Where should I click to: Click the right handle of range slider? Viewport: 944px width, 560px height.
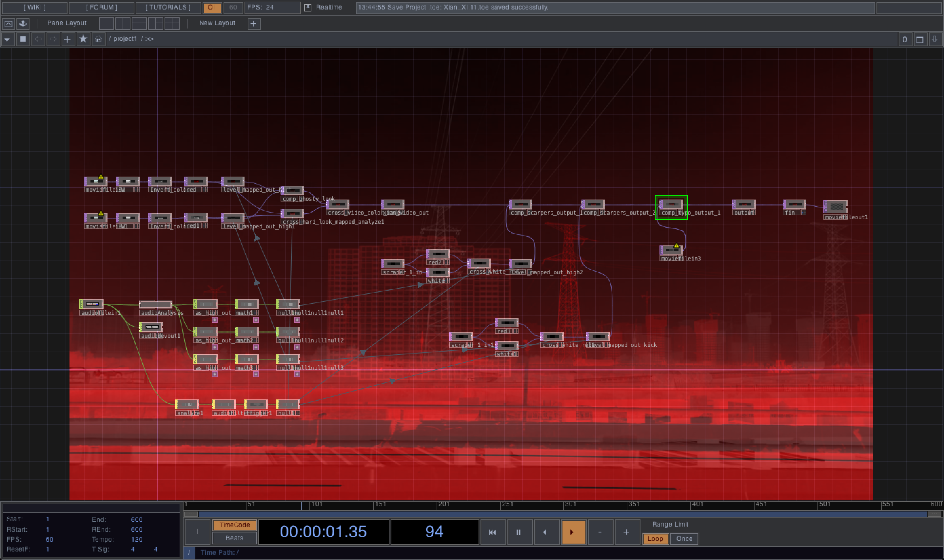tap(934, 514)
